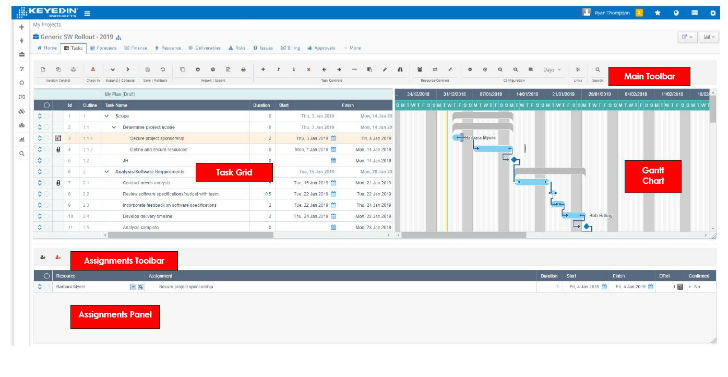Viewport: 728px width, 377px height.
Task: Click the add task plus icon in toolbar
Action: tap(263, 70)
